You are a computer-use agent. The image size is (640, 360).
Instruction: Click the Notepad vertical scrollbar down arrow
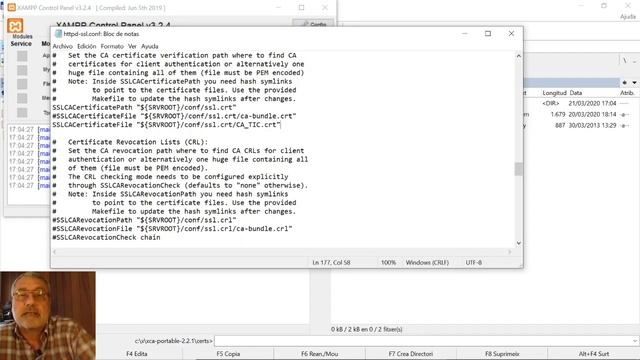(518, 243)
